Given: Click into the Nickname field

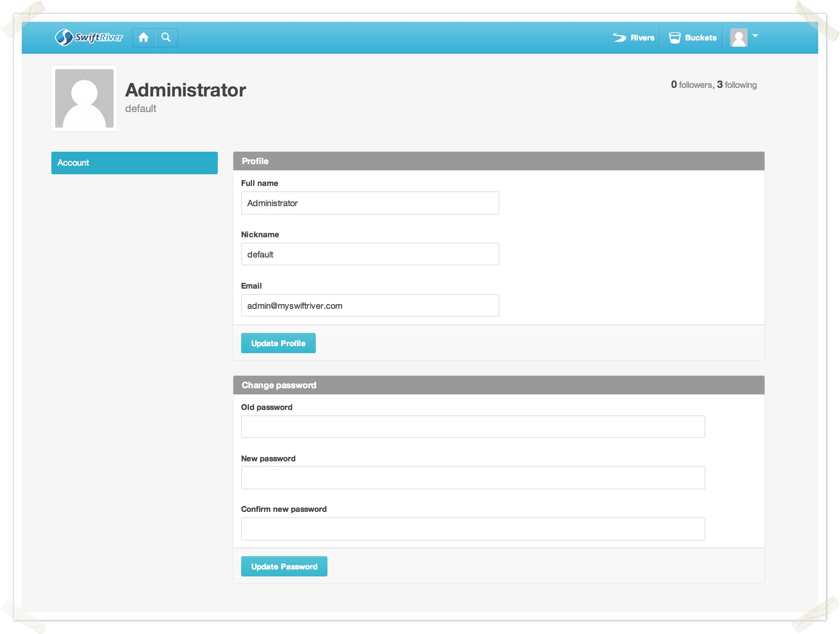Looking at the screenshot, I should pos(370,254).
